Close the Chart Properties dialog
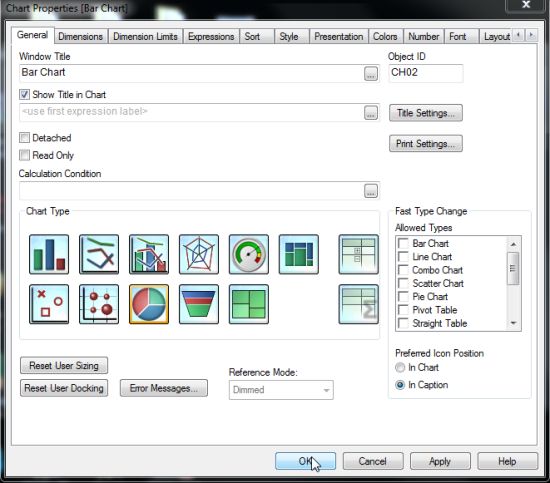The image size is (550, 483). 526,5
